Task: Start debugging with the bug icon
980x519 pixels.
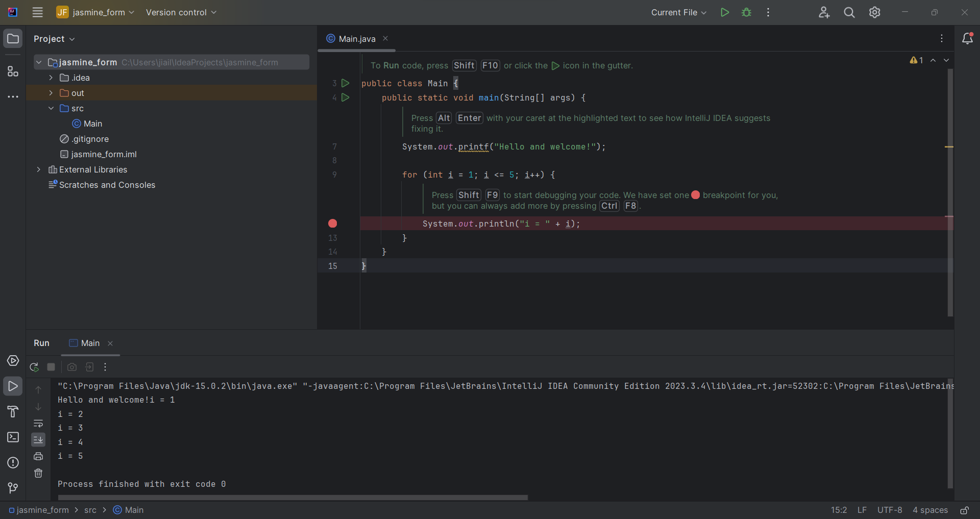Action: click(746, 12)
